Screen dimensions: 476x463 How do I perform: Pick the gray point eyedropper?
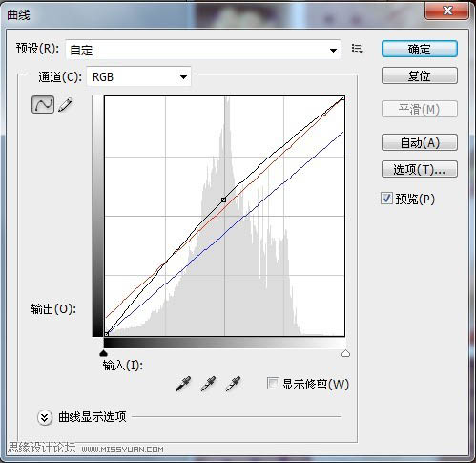click(208, 384)
